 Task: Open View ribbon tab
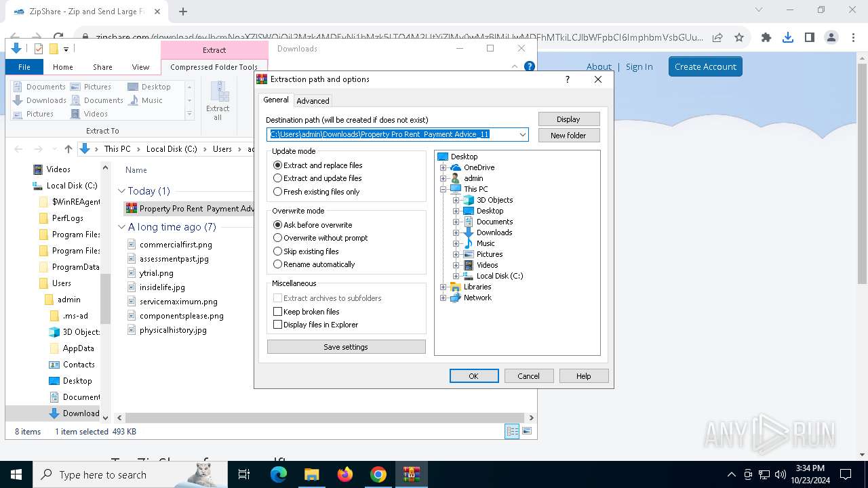(x=140, y=67)
